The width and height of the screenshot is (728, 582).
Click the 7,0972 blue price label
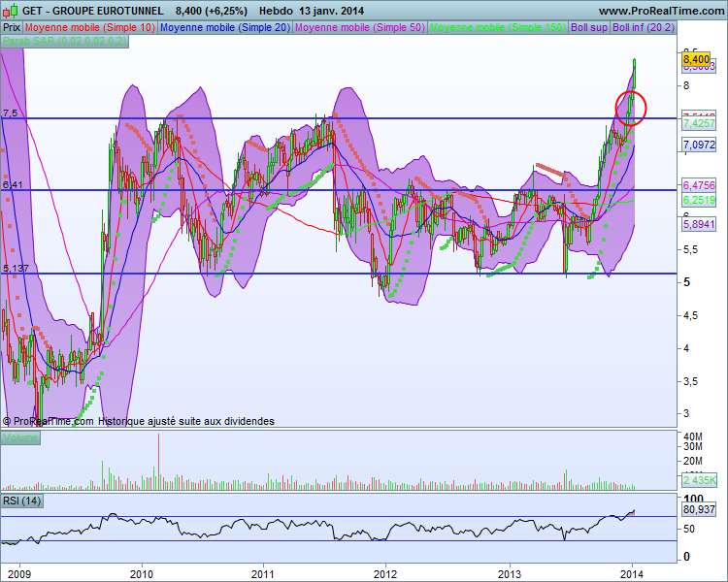(699, 145)
